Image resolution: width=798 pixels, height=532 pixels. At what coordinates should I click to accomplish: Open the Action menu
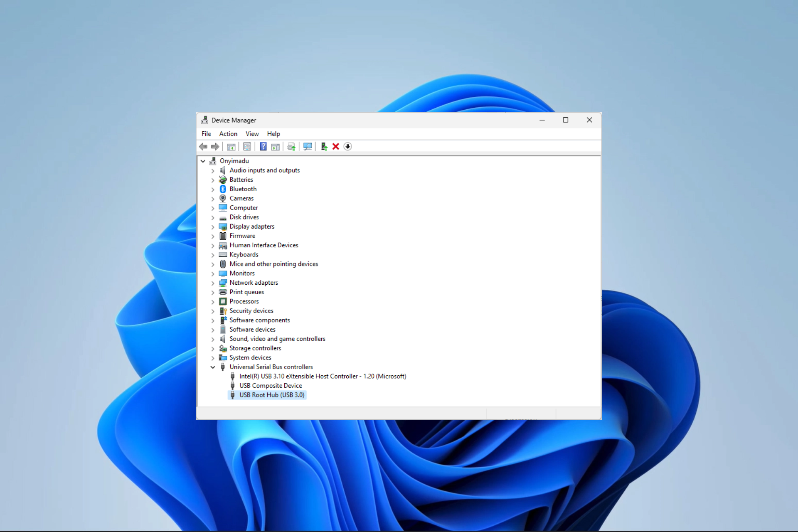(228, 134)
